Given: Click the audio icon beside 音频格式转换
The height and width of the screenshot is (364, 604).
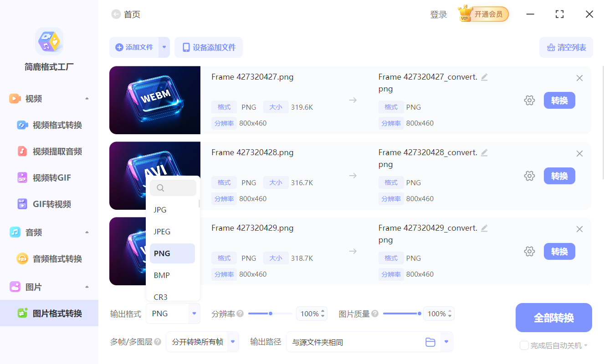Looking at the screenshot, I should click(x=22, y=259).
